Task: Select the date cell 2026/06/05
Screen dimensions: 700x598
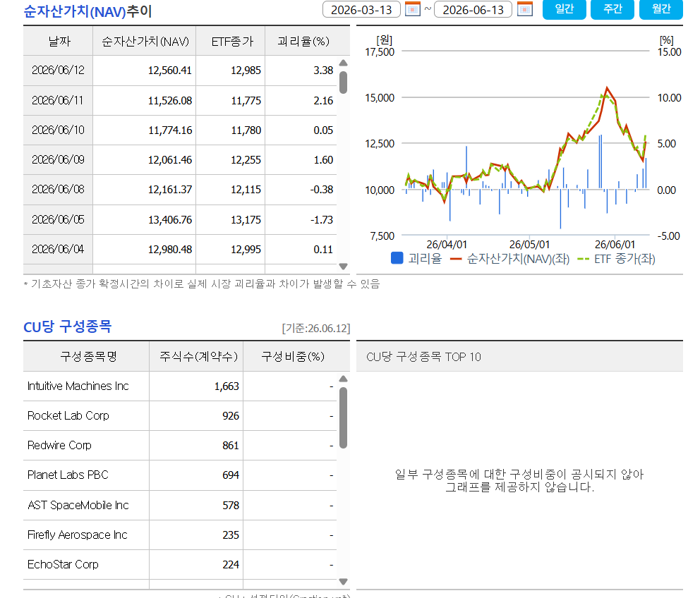Action: point(58,219)
